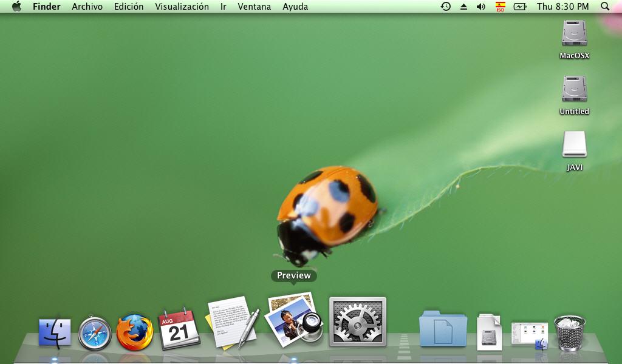Select the Untitled hard drive icon
The image size is (622, 364).
(574, 89)
